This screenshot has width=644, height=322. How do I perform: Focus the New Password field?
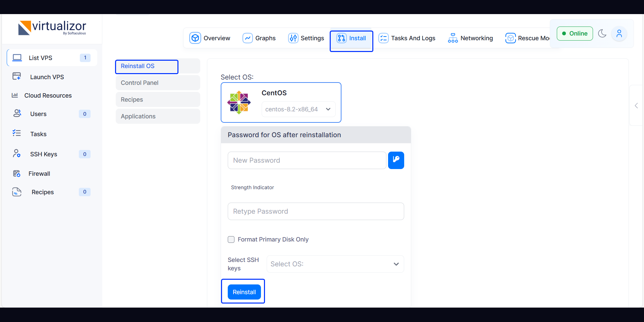point(307,160)
